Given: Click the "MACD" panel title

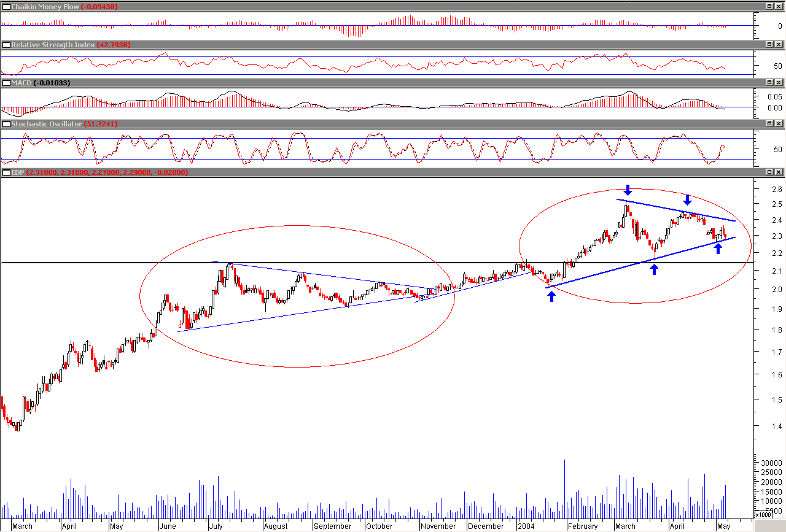Looking at the screenshot, I should (21, 82).
